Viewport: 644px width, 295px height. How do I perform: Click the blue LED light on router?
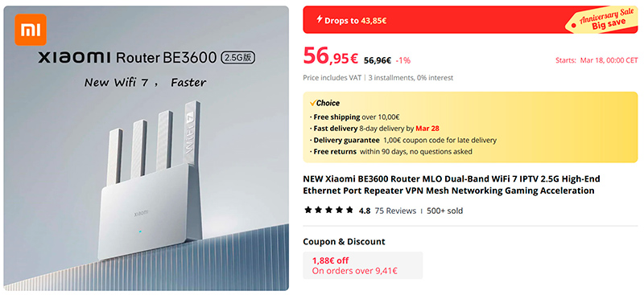click(x=140, y=231)
